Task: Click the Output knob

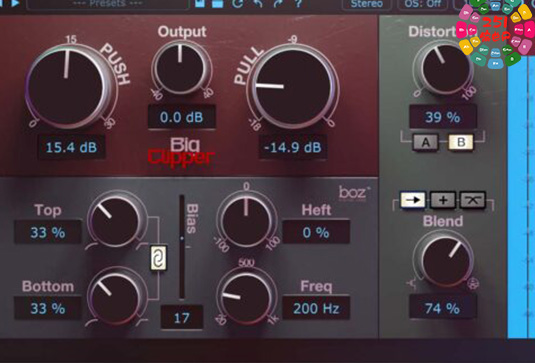Action: [180, 68]
